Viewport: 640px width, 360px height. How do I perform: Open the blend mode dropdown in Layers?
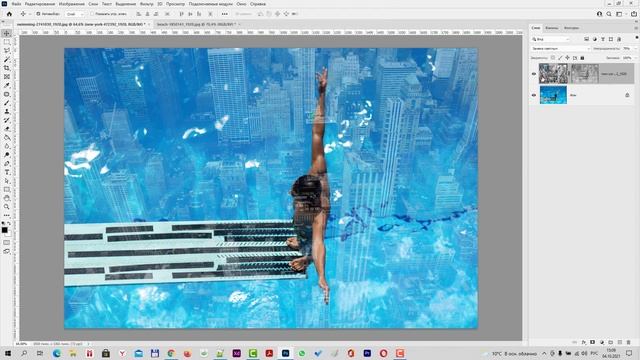pos(560,49)
